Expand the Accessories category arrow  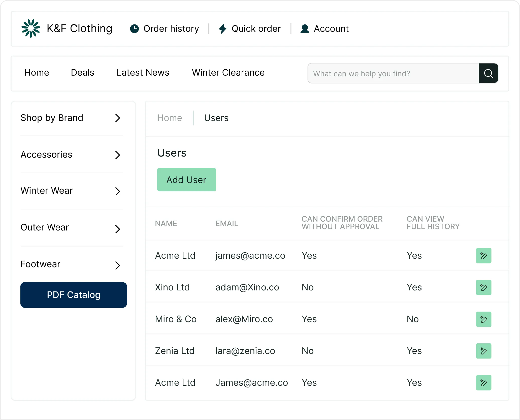[x=117, y=155]
